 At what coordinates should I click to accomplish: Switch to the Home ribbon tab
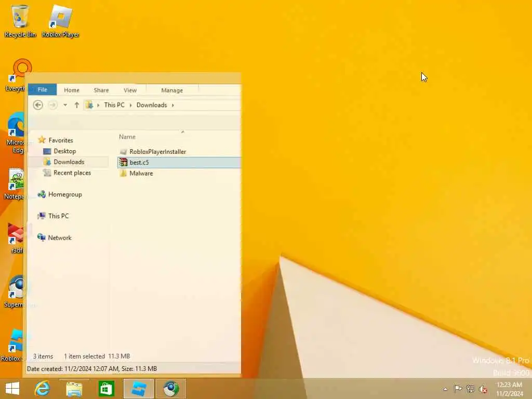point(72,90)
